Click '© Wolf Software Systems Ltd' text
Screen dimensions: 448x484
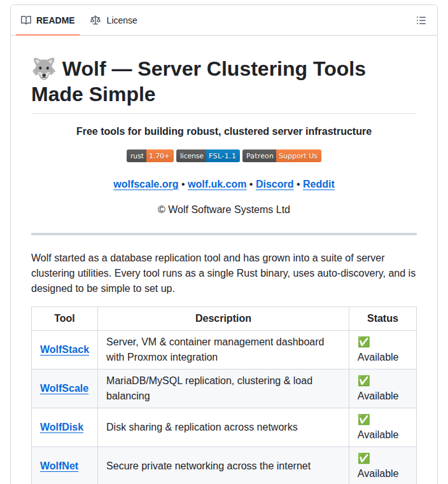[224, 210]
